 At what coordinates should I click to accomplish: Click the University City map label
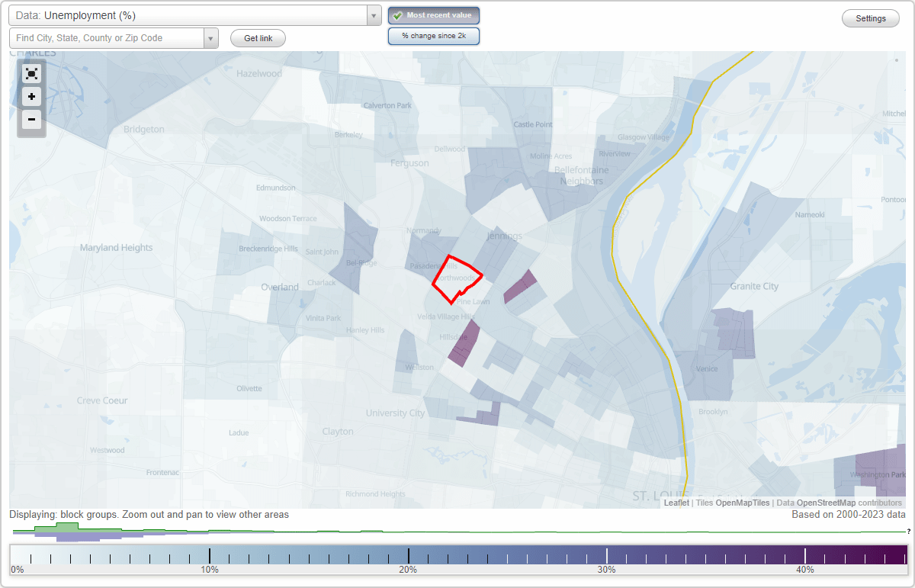pyautogui.click(x=395, y=413)
